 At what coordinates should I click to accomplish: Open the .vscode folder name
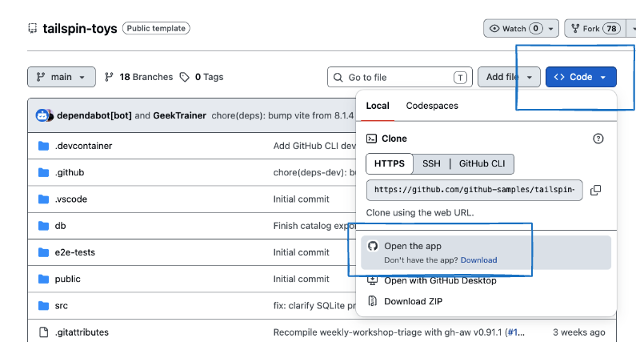pos(71,199)
